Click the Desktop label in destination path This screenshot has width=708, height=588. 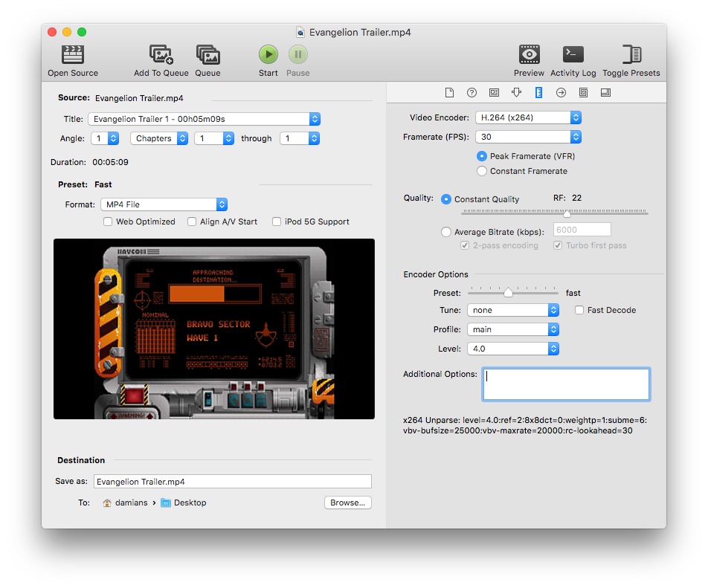click(x=190, y=503)
